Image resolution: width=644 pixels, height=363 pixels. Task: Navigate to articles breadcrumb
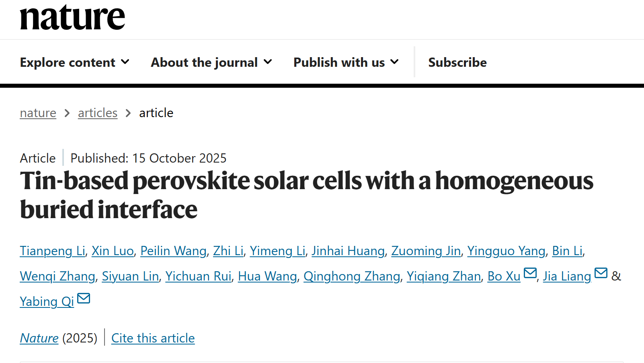[98, 113]
